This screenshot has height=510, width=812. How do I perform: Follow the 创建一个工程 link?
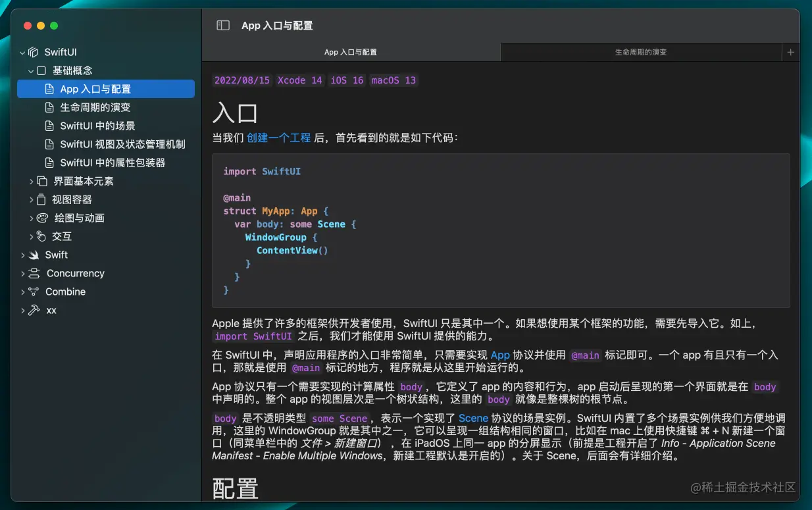pos(278,138)
